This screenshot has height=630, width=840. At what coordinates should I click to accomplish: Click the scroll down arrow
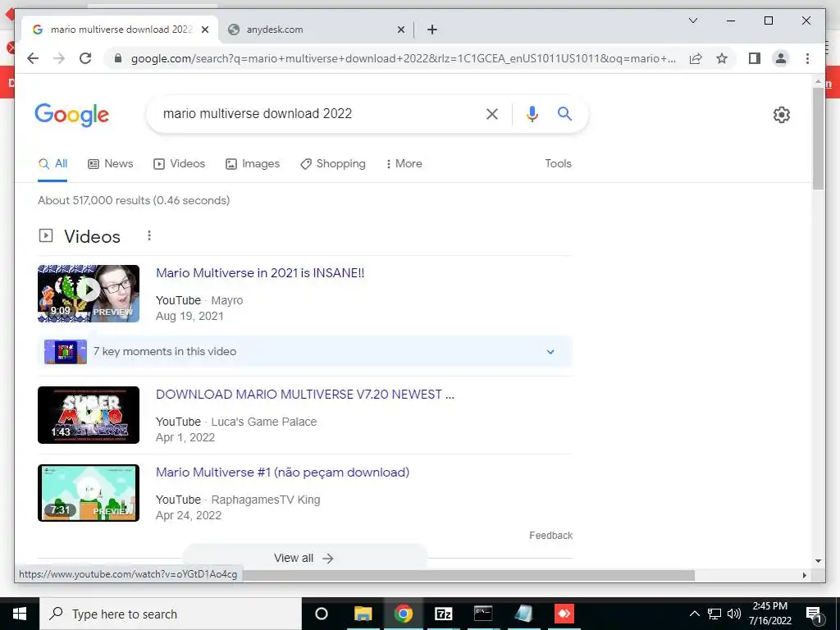(818, 561)
